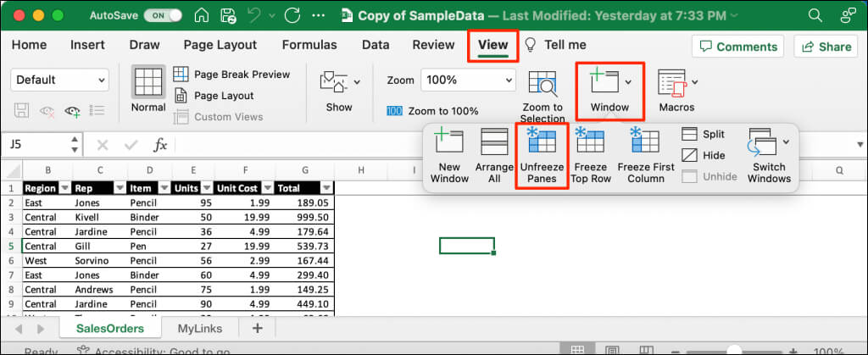Switch to MyLinks sheet tab
The width and height of the screenshot is (868, 355).
(x=200, y=329)
